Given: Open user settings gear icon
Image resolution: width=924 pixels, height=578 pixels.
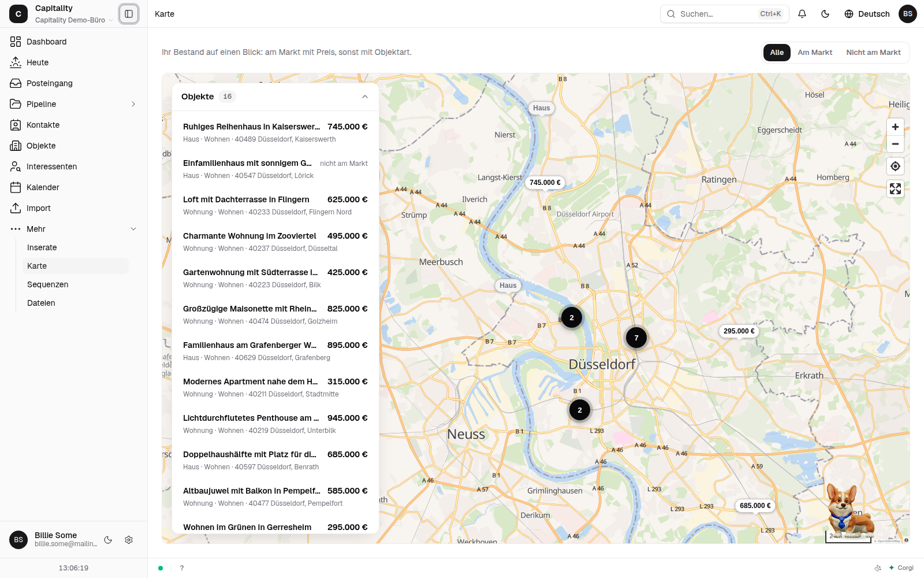Looking at the screenshot, I should pos(129,540).
